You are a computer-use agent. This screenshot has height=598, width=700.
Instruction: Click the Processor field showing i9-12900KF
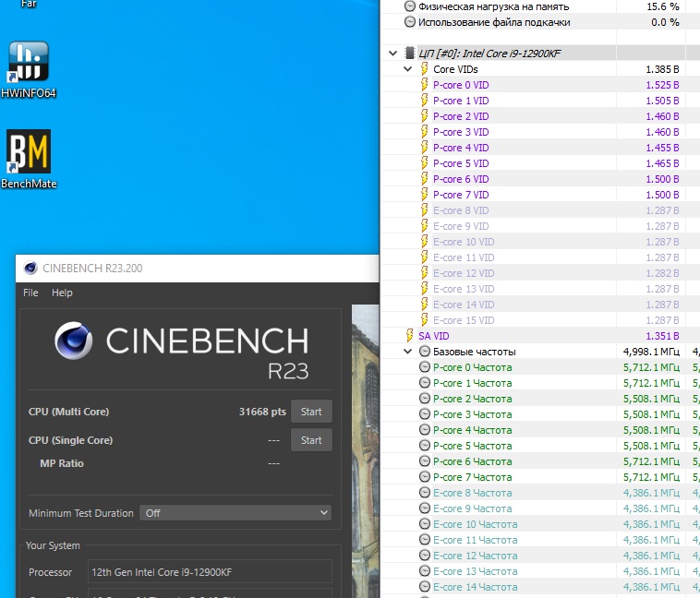point(210,572)
